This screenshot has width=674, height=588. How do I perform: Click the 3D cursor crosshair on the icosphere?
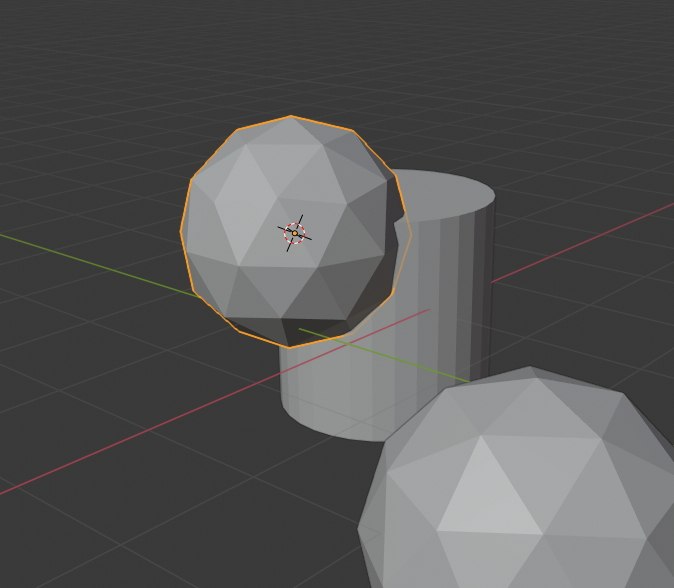click(295, 233)
